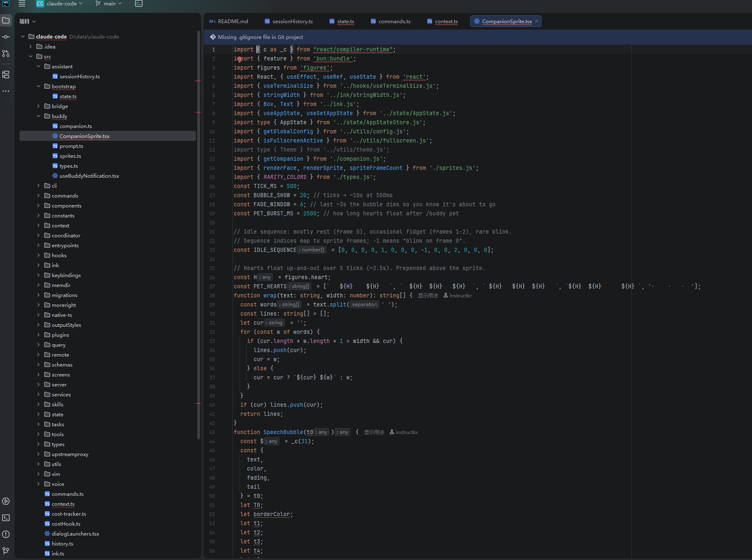
Task: Switch to the context.ts tab
Action: click(x=442, y=22)
